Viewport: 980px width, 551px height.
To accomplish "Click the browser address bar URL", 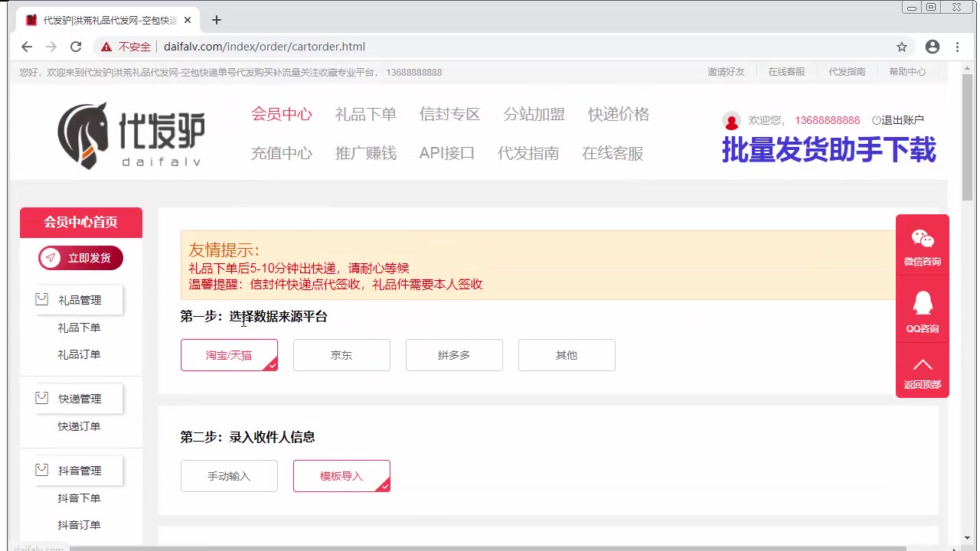I will pos(264,47).
